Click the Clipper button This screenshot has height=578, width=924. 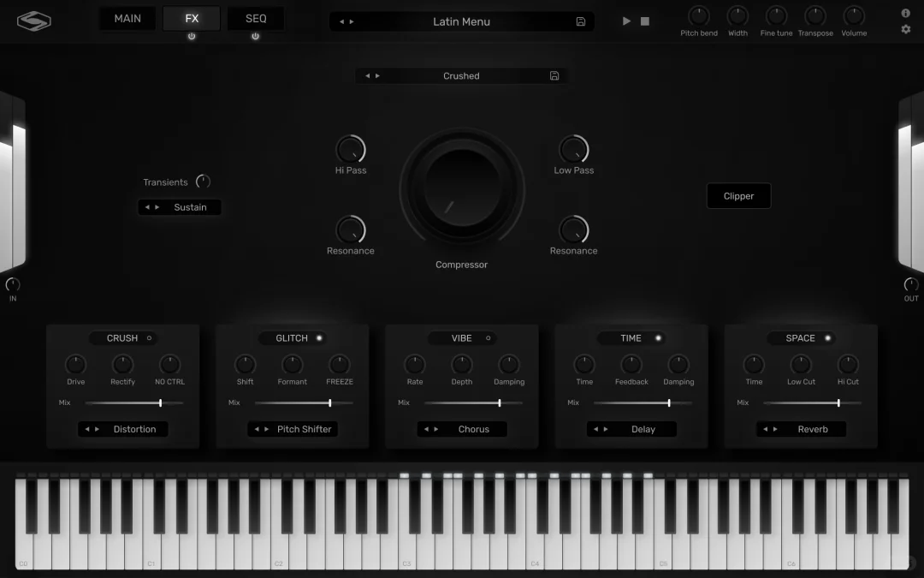pyautogui.click(x=738, y=196)
